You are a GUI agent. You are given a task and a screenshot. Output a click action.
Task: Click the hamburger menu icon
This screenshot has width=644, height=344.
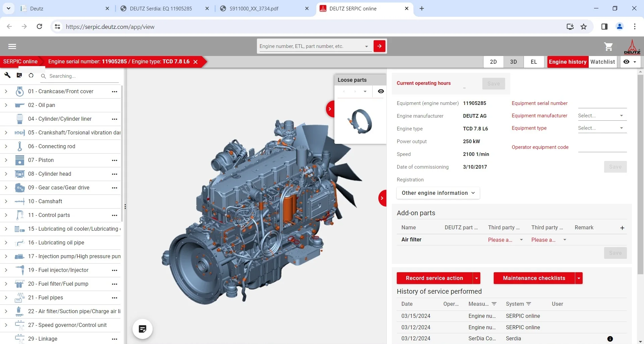click(12, 47)
